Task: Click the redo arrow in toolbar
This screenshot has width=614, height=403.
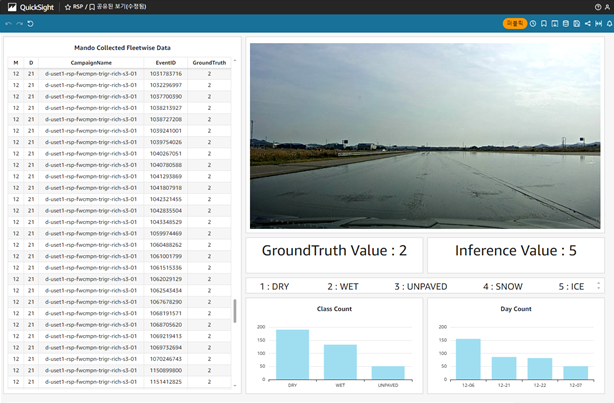Action: coord(19,23)
